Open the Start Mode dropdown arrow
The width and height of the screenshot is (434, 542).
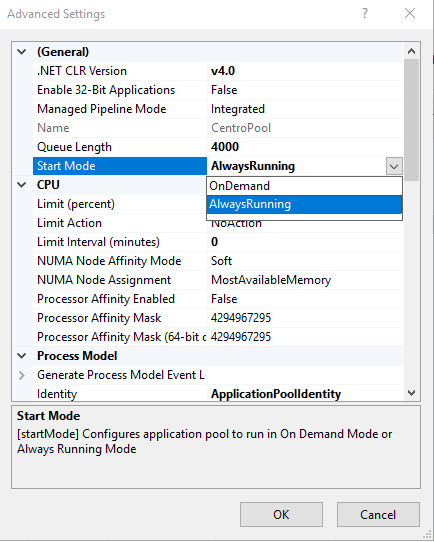(x=394, y=166)
